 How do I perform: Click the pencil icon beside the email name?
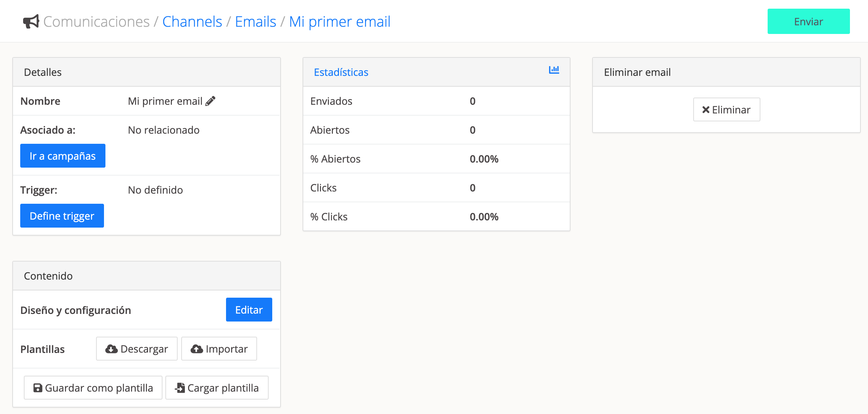pyautogui.click(x=210, y=101)
